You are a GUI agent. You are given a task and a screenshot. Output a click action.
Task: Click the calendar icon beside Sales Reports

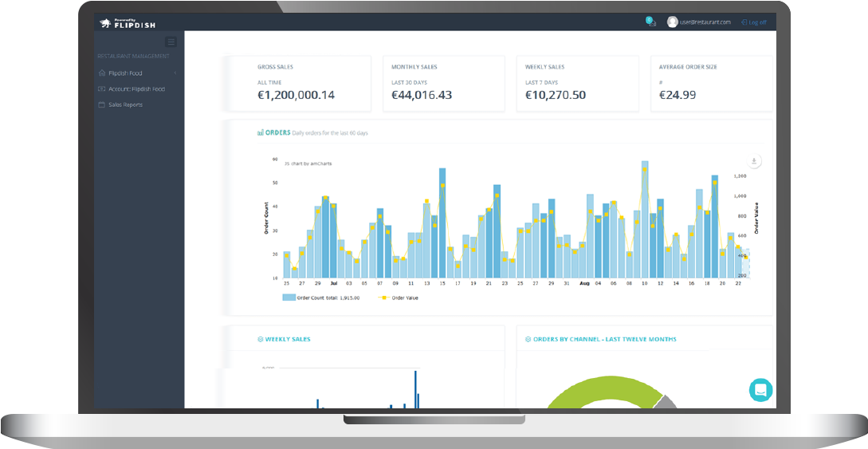click(x=101, y=104)
